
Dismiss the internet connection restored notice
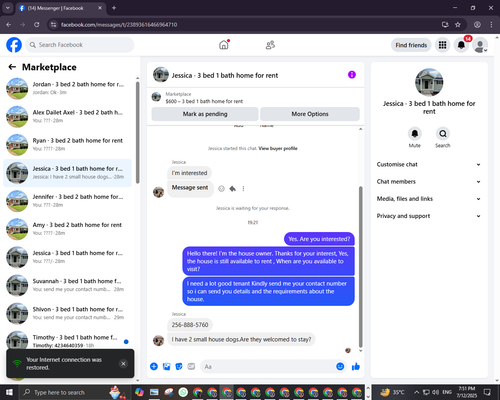[123, 364]
